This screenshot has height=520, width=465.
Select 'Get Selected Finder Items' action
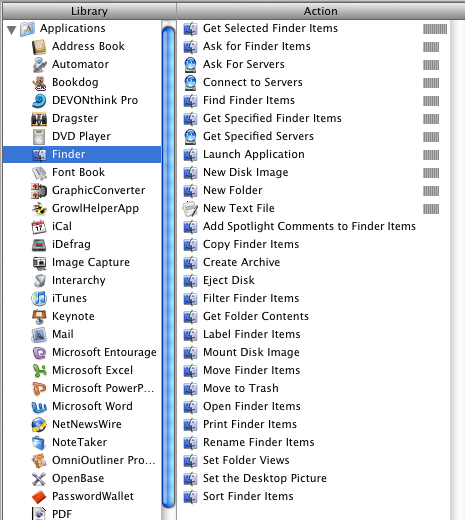point(270,28)
